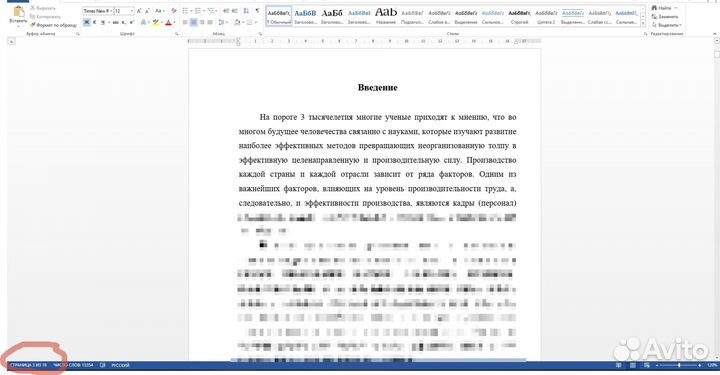Click Заменить (Replace) in Editing group
The width and height of the screenshot is (720, 375).
665,17
